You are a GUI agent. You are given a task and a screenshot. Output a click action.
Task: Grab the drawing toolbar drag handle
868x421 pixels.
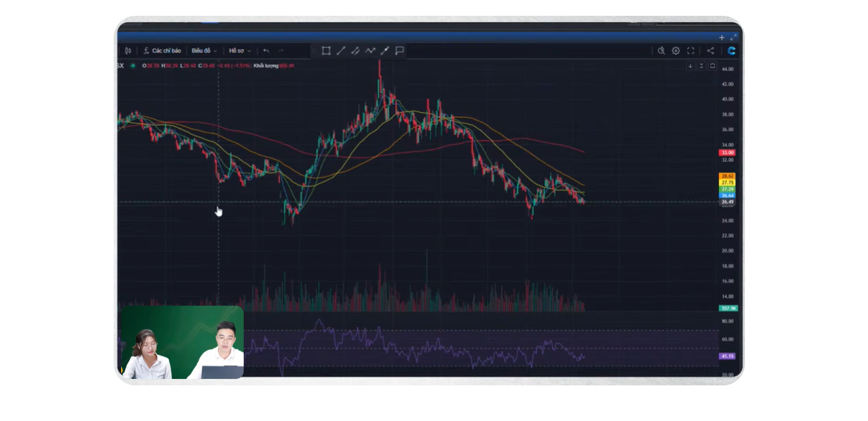tap(314, 50)
